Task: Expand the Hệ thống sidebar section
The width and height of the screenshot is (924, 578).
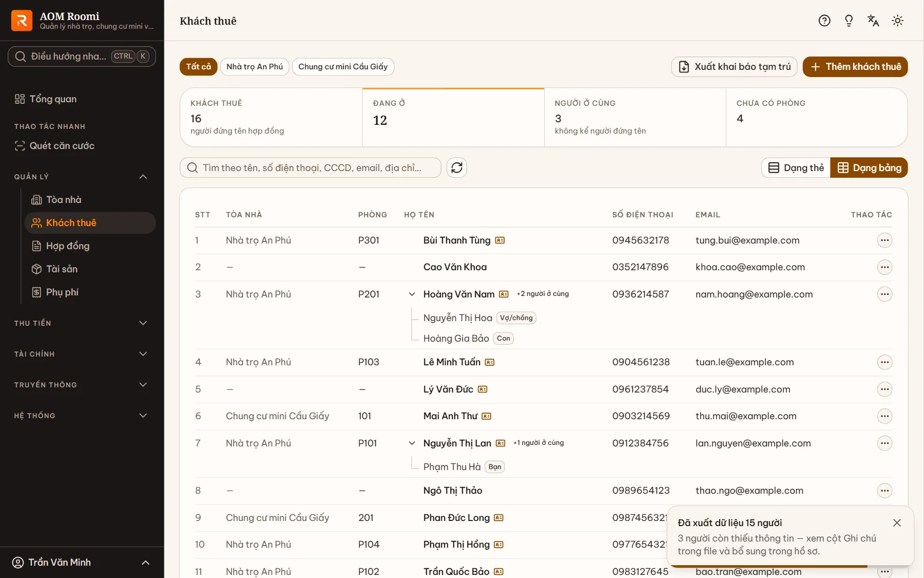Action: tap(82, 416)
